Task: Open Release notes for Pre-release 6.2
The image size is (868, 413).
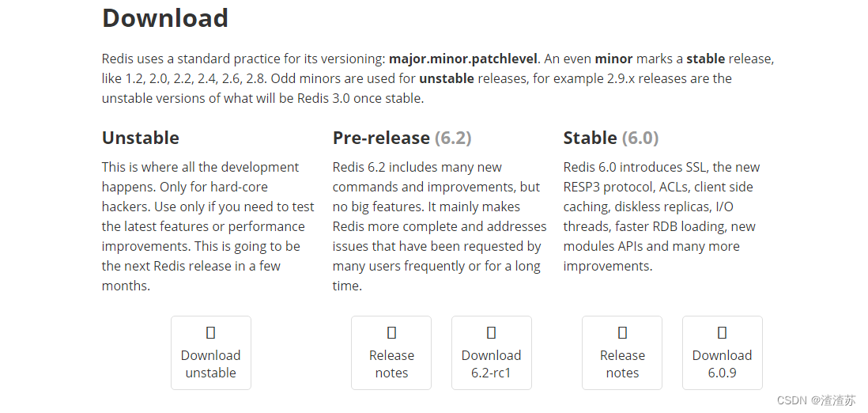Action: 391,353
